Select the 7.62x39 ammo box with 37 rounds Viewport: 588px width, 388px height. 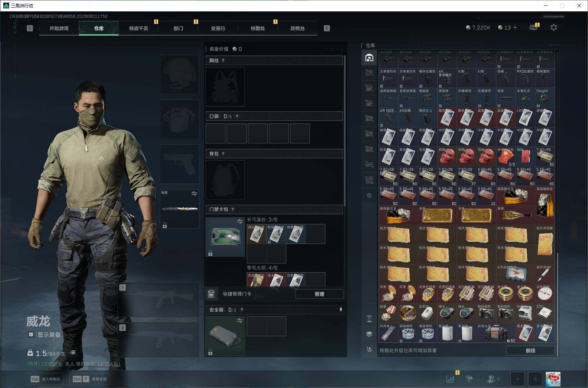click(467, 176)
